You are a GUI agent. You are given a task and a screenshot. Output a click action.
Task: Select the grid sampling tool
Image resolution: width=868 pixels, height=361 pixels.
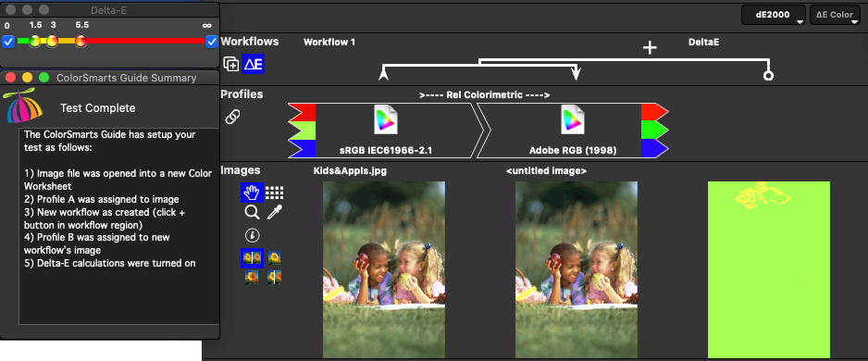274,193
